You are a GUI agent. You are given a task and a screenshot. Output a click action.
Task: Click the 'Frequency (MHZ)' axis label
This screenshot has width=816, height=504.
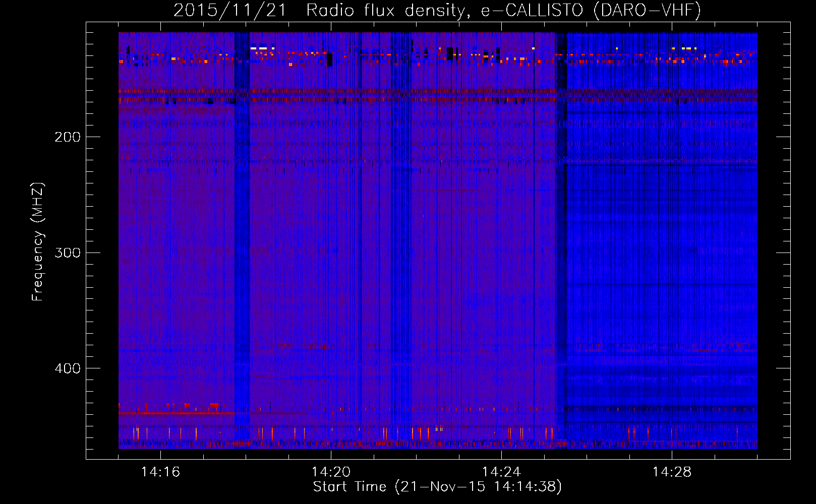tap(38, 242)
